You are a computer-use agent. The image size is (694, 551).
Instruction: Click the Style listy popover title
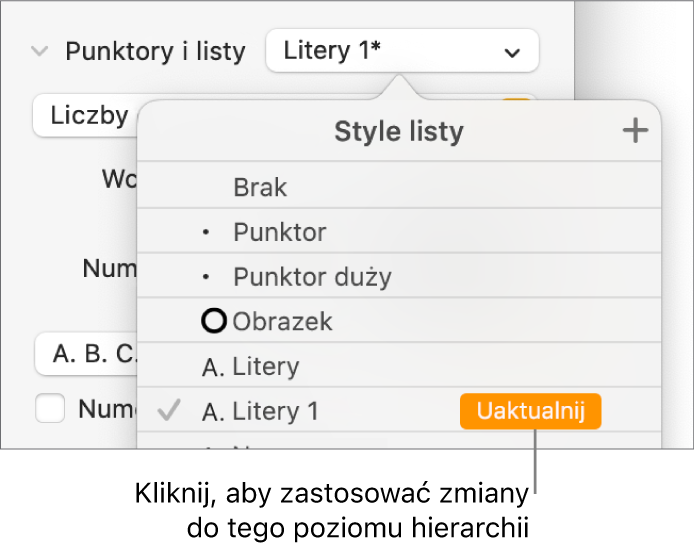coord(399,131)
